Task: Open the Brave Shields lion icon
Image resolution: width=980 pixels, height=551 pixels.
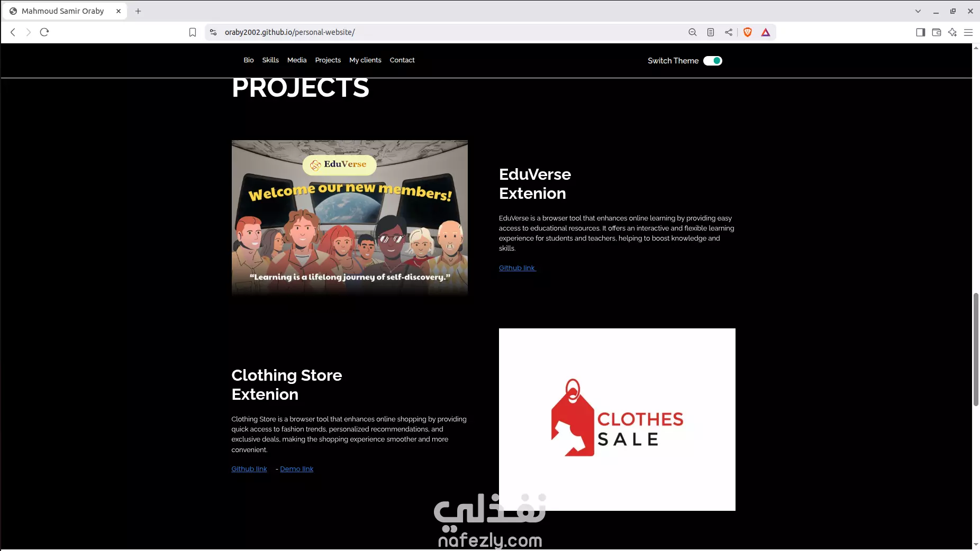Action: click(x=748, y=32)
